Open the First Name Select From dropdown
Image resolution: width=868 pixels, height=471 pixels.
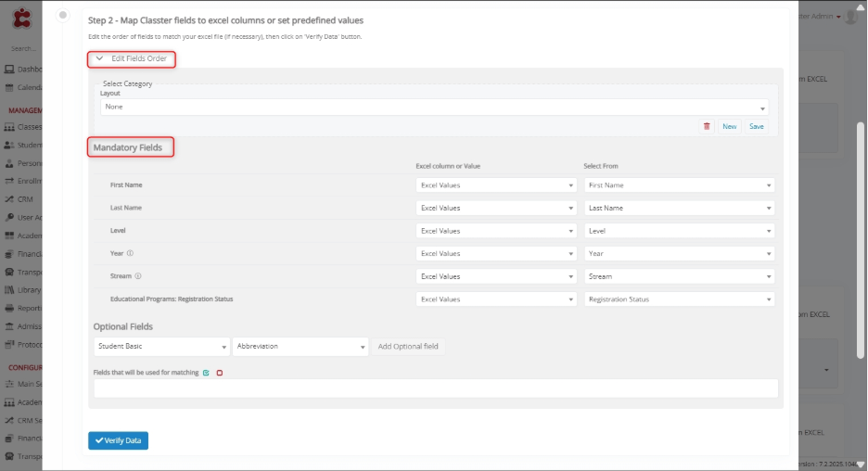[x=680, y=185]
